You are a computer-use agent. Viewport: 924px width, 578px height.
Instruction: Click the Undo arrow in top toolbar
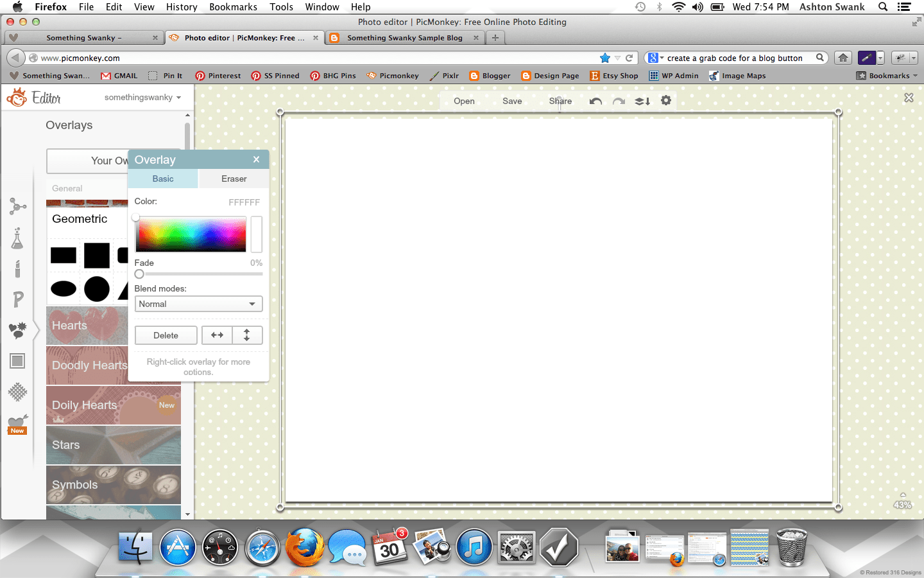point(595,101)
